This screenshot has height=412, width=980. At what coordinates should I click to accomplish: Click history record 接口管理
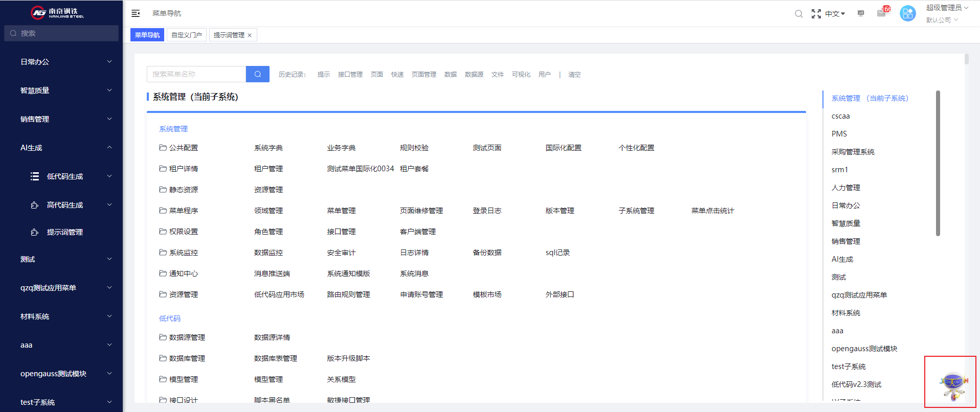[350, 75]
